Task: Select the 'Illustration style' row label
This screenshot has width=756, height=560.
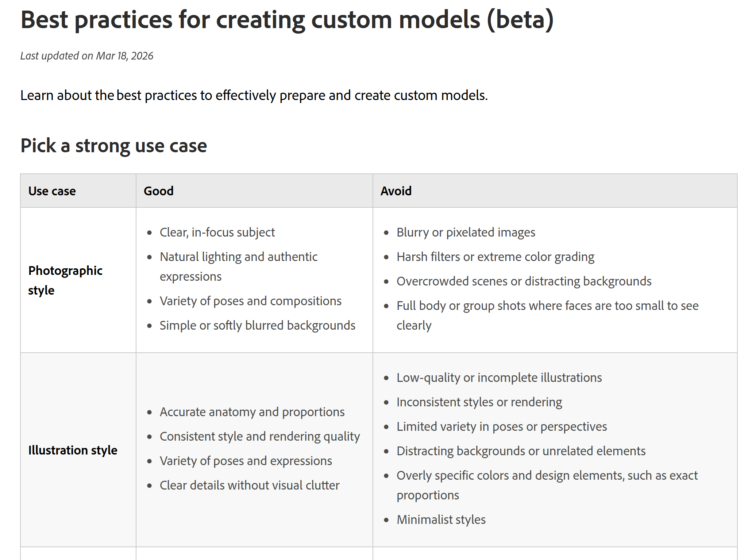Action: tap(73, 450)
